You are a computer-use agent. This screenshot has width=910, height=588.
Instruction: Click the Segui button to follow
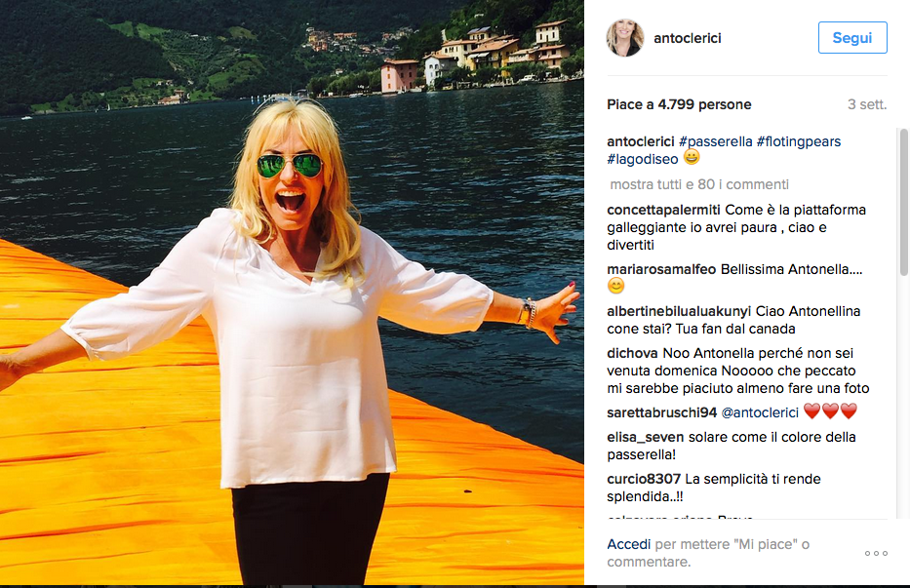pyautogui.click(x=851, y=37)
